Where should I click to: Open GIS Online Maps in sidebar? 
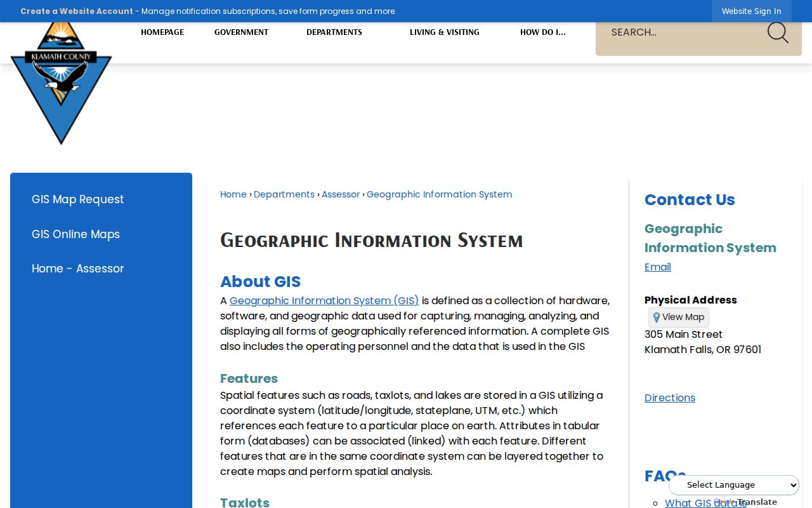76,234
